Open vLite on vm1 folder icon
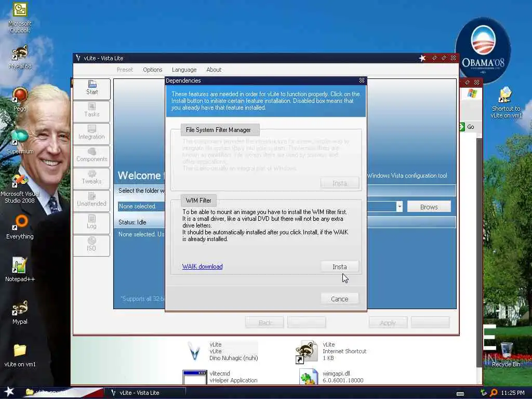532x399 pixels. [20, 355]
